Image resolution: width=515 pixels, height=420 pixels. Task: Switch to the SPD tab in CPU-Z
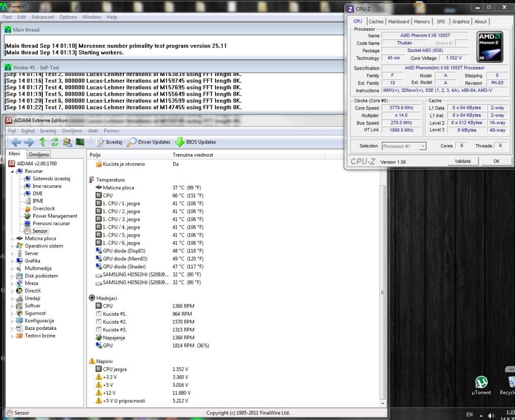[x=441, y=22]
